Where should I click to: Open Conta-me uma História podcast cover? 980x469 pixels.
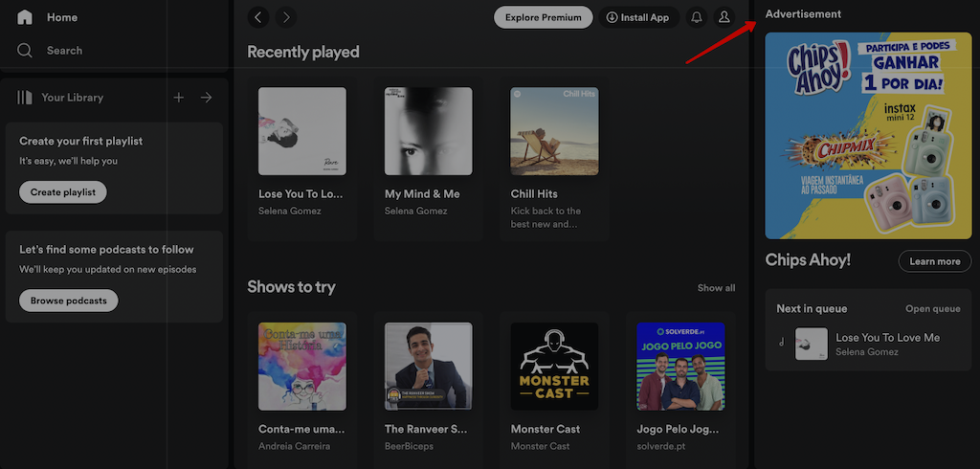[x=302, y=367]
